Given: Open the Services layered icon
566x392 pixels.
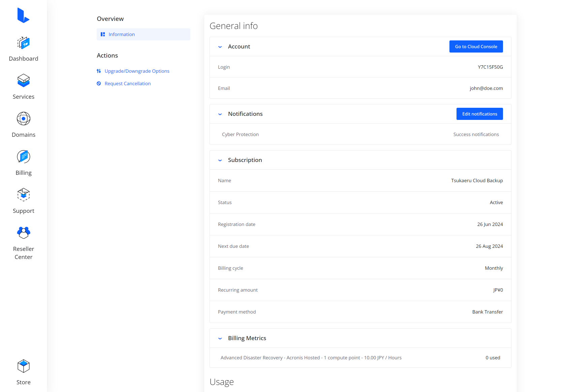Looking at the screenshot, I should point(24,81).
